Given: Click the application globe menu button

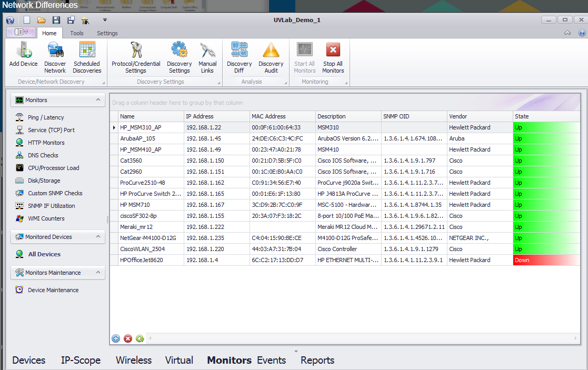Looking at the screenshot, I should coord(10,20).
